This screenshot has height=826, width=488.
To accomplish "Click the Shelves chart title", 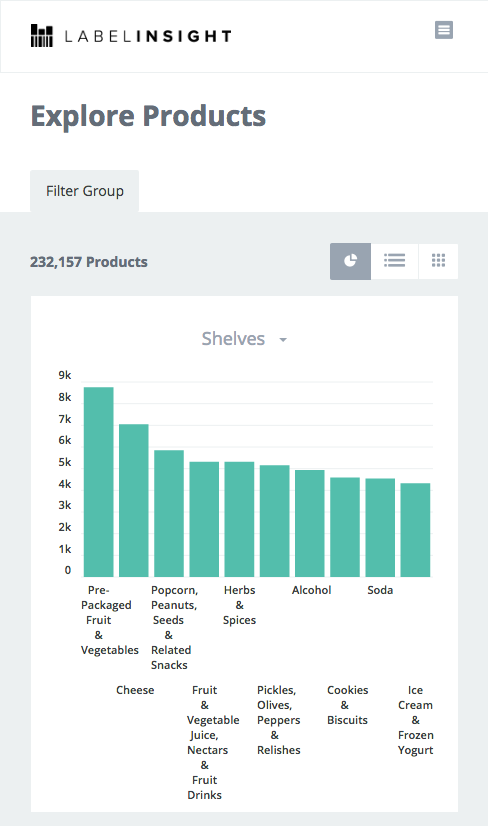I will pos(233,339).
